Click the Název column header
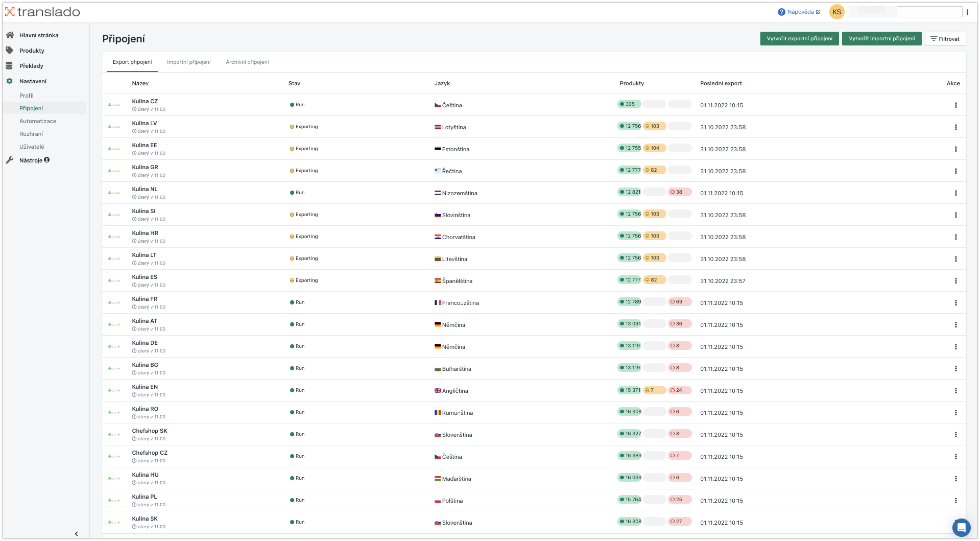 pos(140,83)
